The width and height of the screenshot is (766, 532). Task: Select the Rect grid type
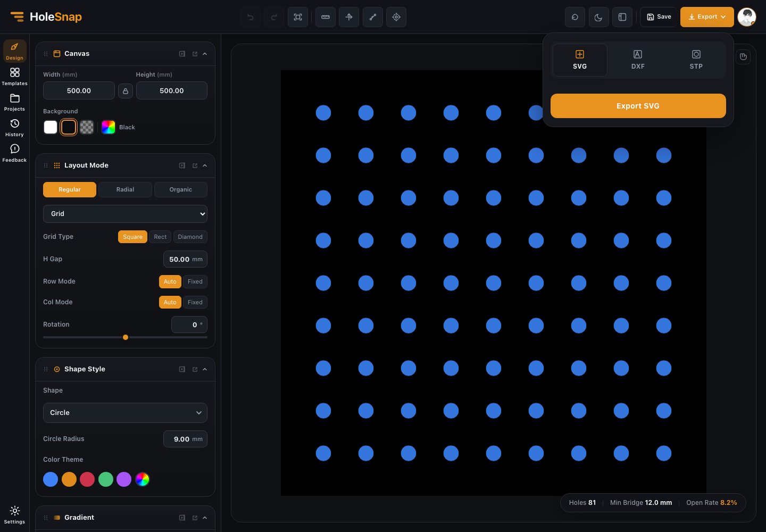point(160,237)
